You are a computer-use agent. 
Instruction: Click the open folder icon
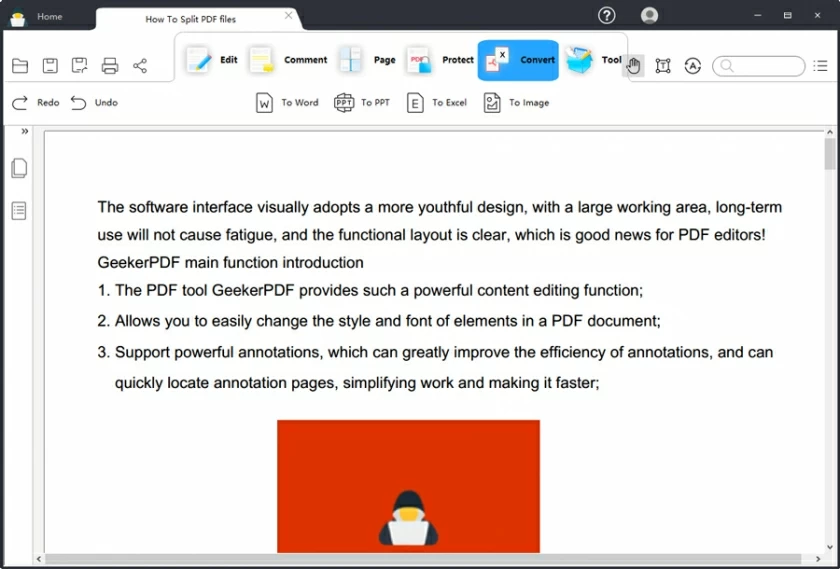(20, 66)
